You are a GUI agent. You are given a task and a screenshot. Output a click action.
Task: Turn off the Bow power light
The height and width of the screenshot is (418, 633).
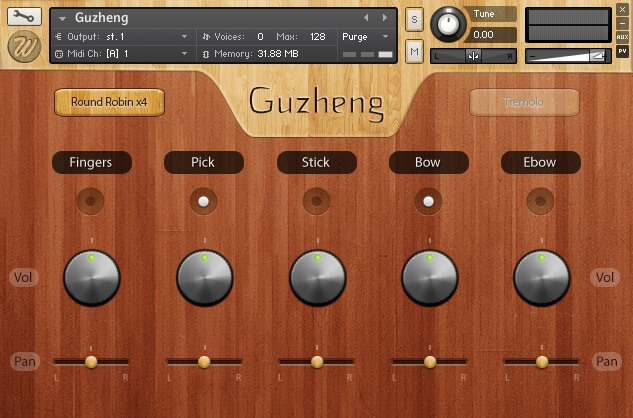428,201
